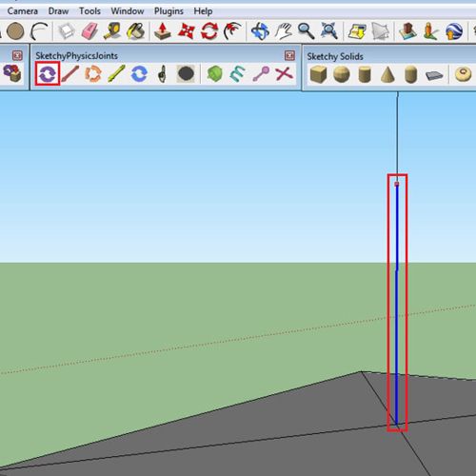Click the red X joint connector tool
Screen dimensions: 476x476
(x=284, y=73)
